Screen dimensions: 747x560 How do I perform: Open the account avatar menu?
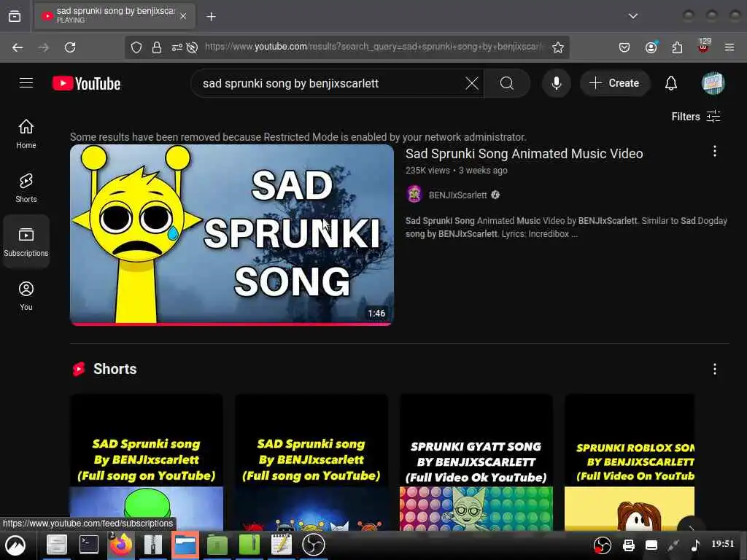713,83
